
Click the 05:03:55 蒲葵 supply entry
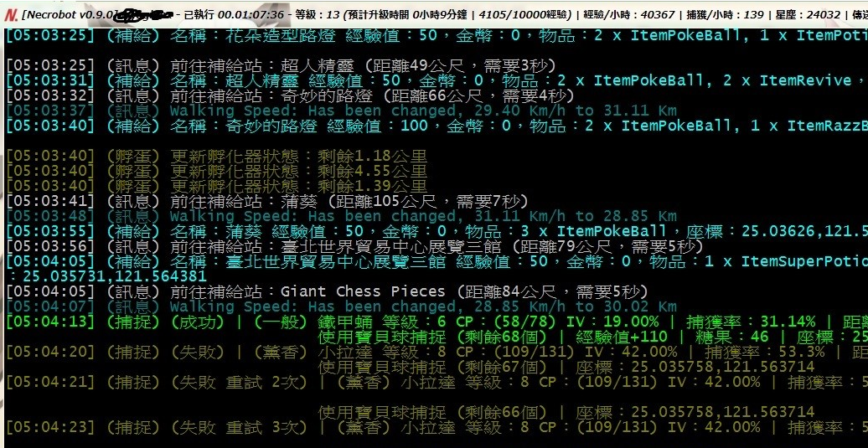pyautogui.click(x=419, y=231)
